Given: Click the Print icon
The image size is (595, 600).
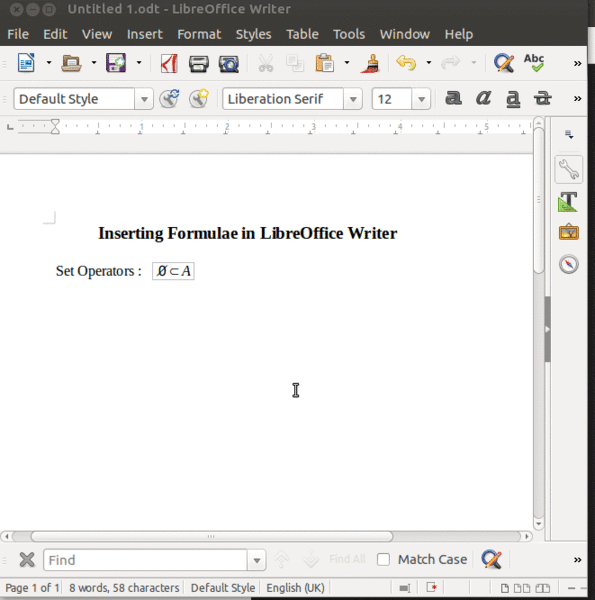Looking at the screenshot, I should tap(199, 64).
